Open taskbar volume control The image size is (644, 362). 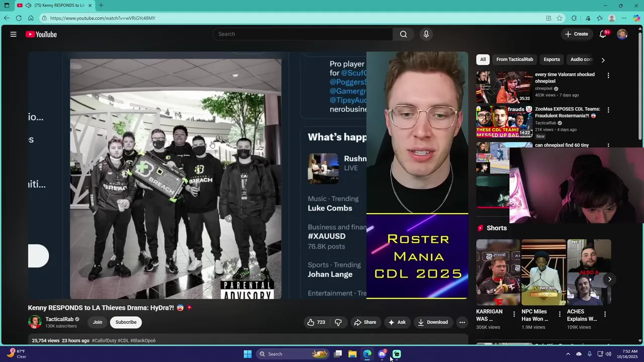608,354
